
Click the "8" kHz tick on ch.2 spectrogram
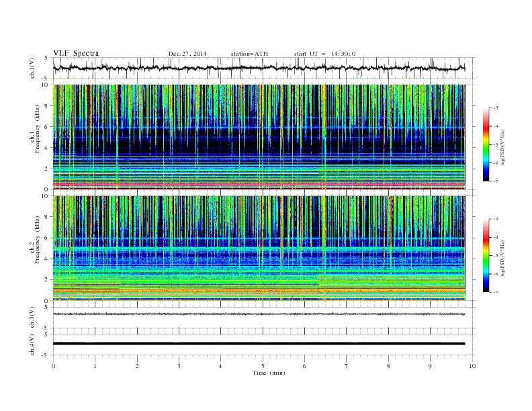click(47, 217)
